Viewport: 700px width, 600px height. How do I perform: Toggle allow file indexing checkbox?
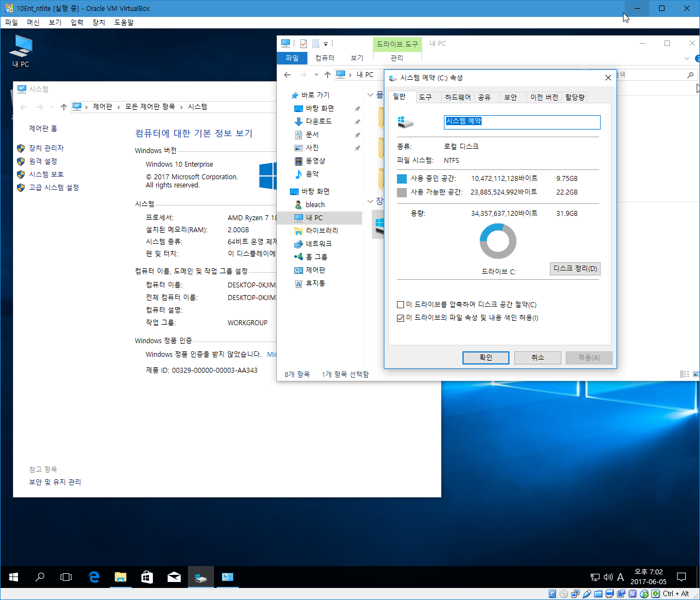[400, 318]
